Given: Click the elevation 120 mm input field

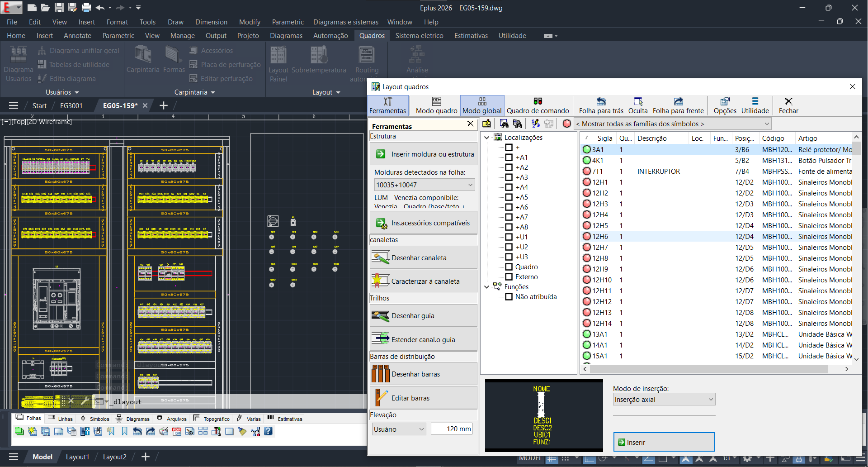Looking at the screenshot, I should [x=451, y=429].
